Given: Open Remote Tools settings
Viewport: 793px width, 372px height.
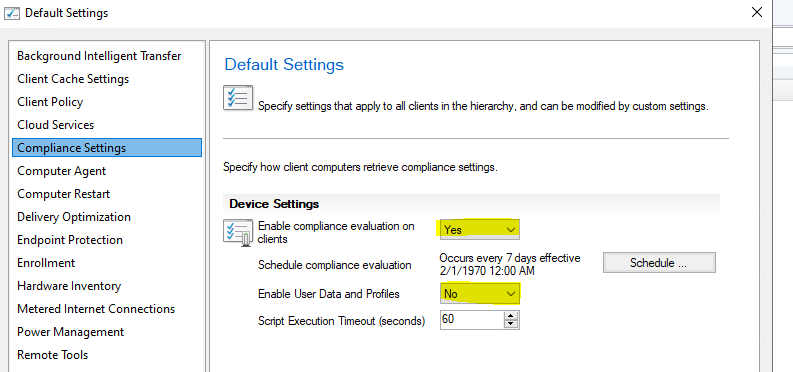Looking at the screenshot, I should (x=53, y=355).
